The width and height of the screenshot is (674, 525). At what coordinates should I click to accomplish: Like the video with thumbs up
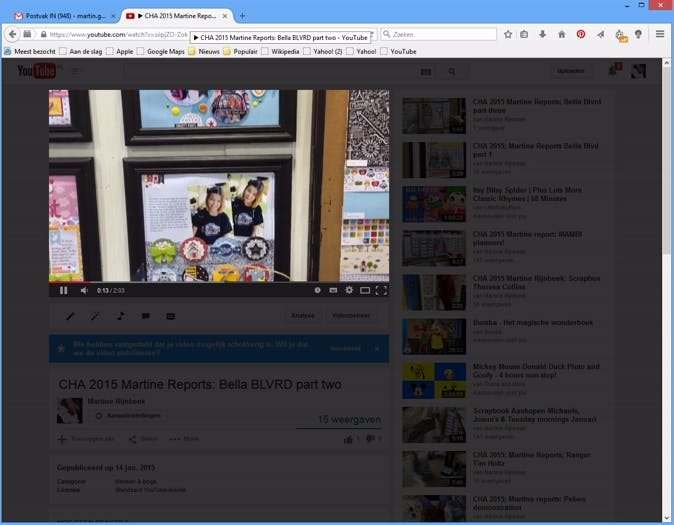pos(348,439)
